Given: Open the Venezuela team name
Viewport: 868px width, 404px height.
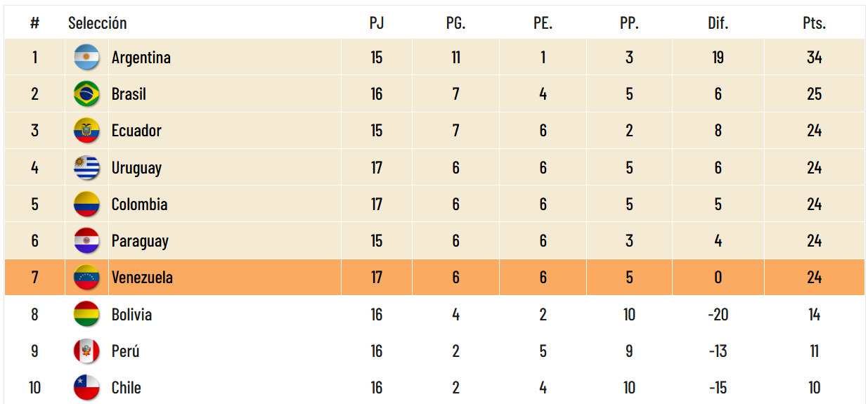Looking at the screenshot, I should pos(142,278).
